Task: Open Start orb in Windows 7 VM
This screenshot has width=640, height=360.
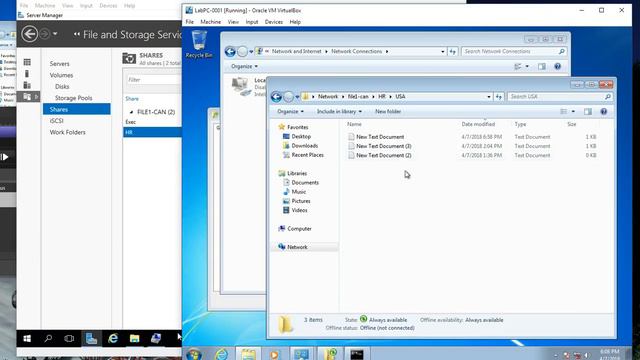Action: [194, 354]
